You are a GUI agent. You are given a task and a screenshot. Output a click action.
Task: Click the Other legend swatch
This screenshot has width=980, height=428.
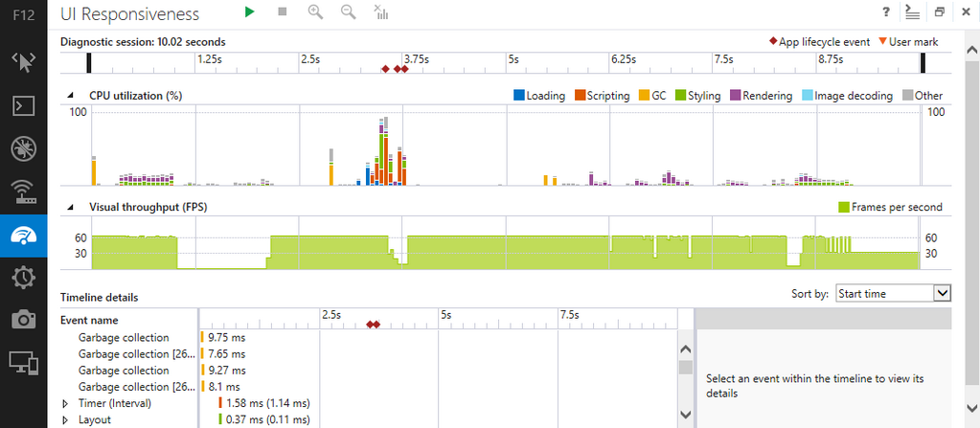pyautogui.click(x=907, y=96)
